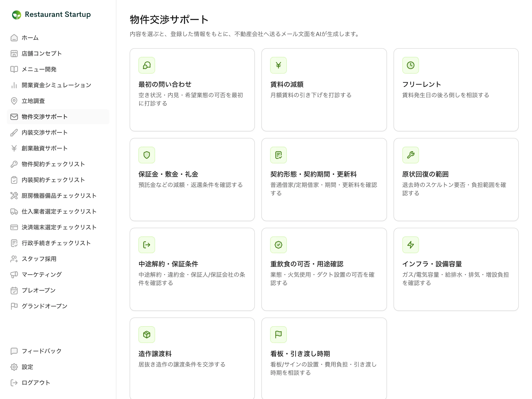Click the wrench icon on 原状回復の範囲 card

[411, 155]
